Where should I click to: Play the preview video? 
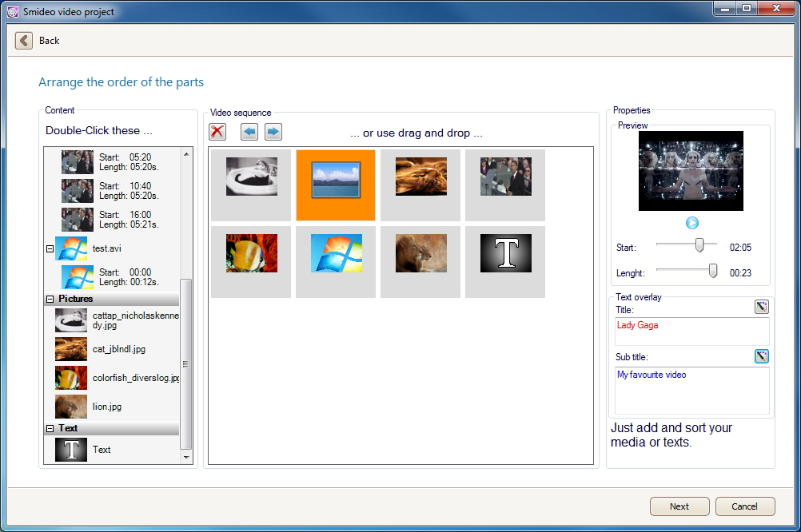pyautogui.click(x=691, y=223)
